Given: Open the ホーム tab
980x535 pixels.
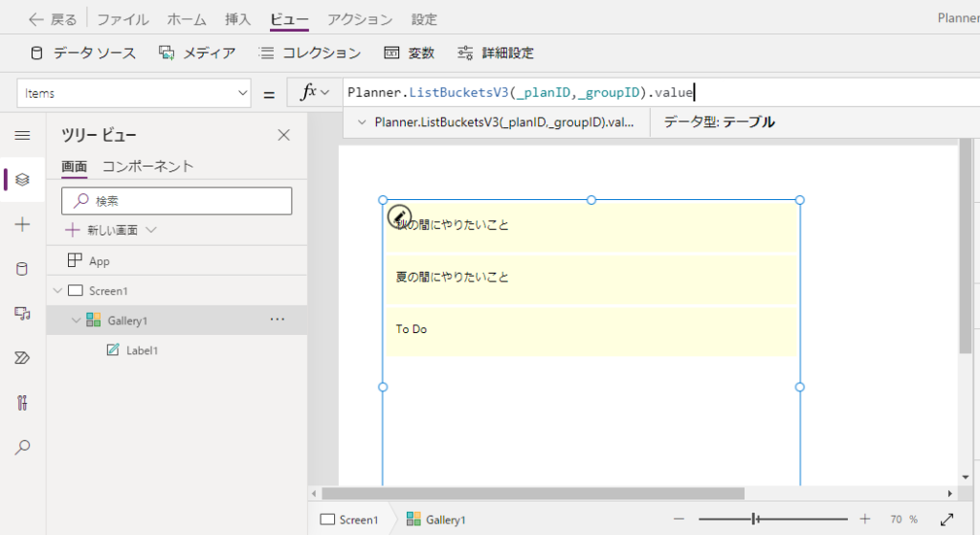Looking at the screenshot, I should pos(187,19).
